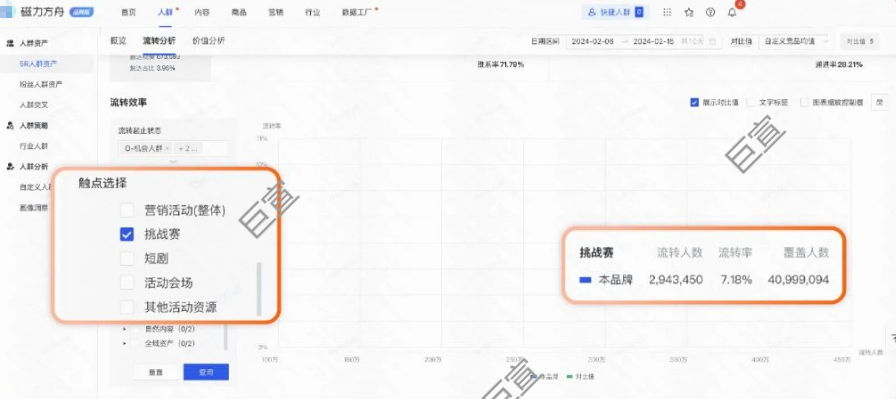Check 其他活动资源 in the 触点选择 callout
This screenshot has width=896, height=399.
click(x=127, y=307)
